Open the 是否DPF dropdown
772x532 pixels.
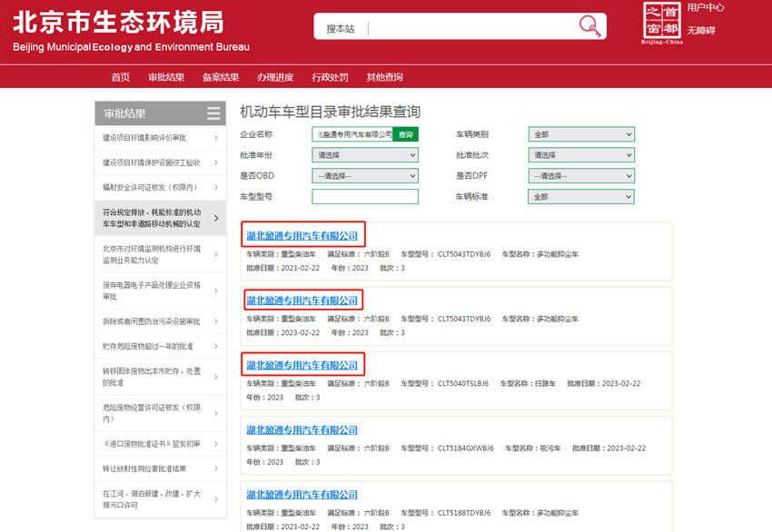580,176
